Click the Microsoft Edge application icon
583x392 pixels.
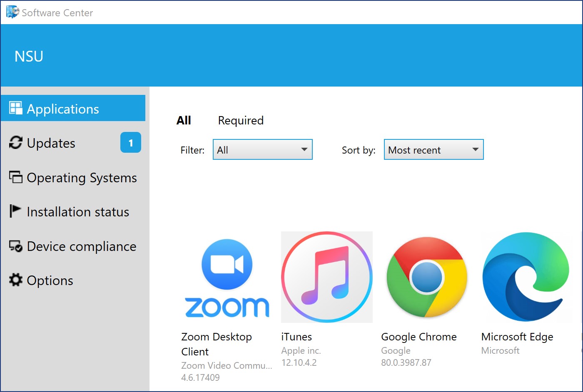point(526,277)
